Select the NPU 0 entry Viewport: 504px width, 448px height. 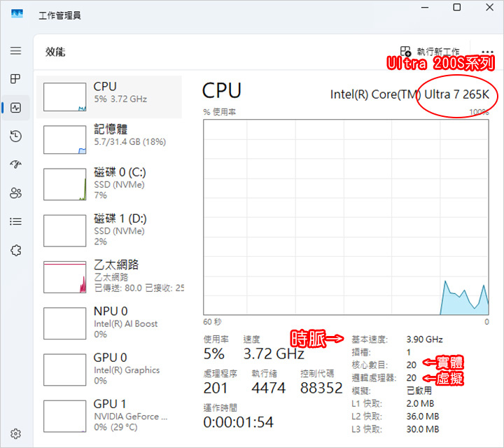109,323
